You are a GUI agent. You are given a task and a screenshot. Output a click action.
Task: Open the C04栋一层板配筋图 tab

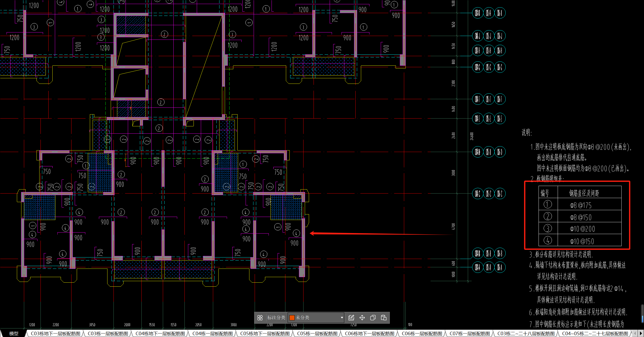[213, 333]
